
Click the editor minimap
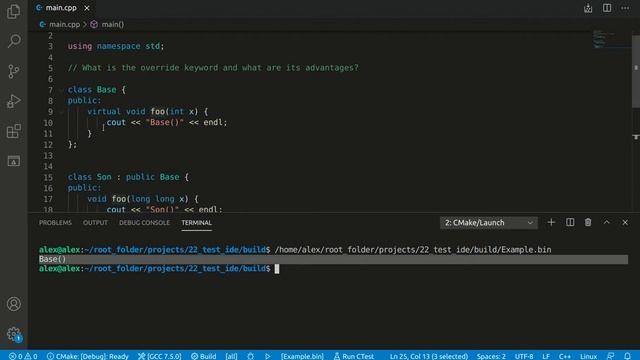(x=611, y=39)
